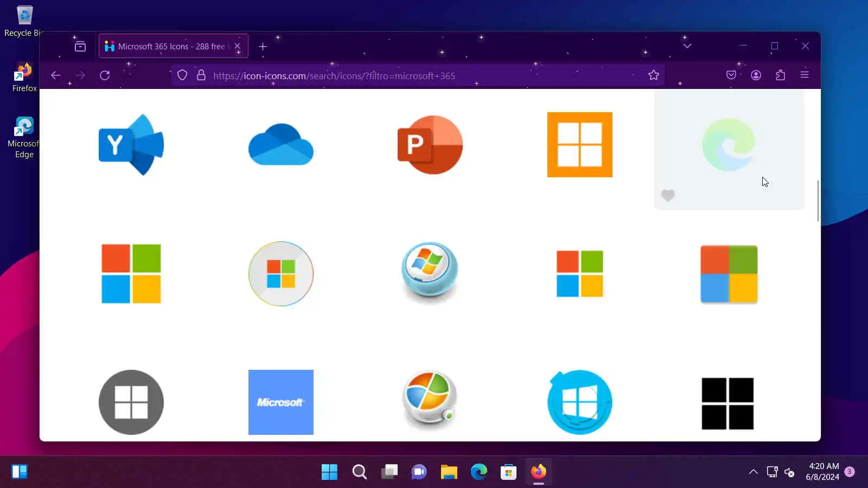The height and width of the screenshot is (488, 868).
Task: Select the blue square Microsoft wordmark icon
Action: pos(281,402)
